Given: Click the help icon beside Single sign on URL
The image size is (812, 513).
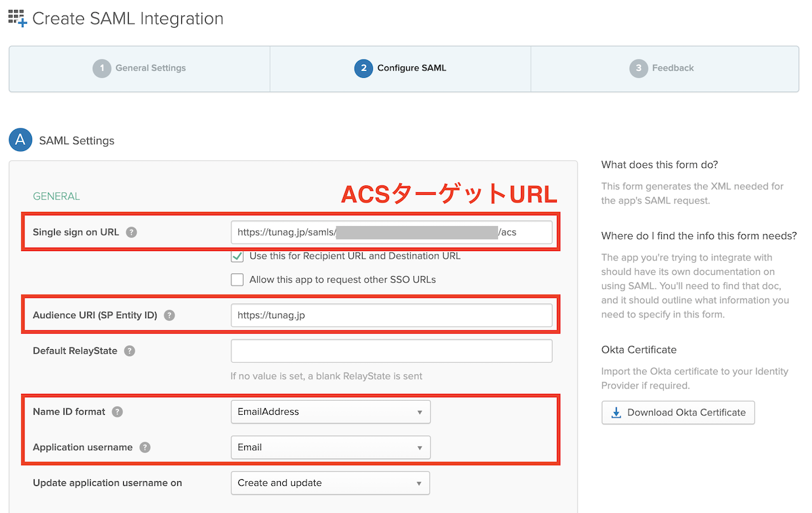Looking at the screenshot, I should click(x=131, y=232).
